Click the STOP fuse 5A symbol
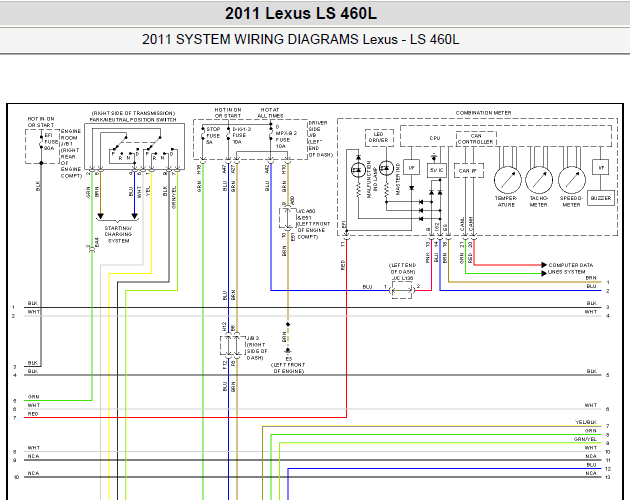Screen dimensions: 630x500 pos(203,135)
